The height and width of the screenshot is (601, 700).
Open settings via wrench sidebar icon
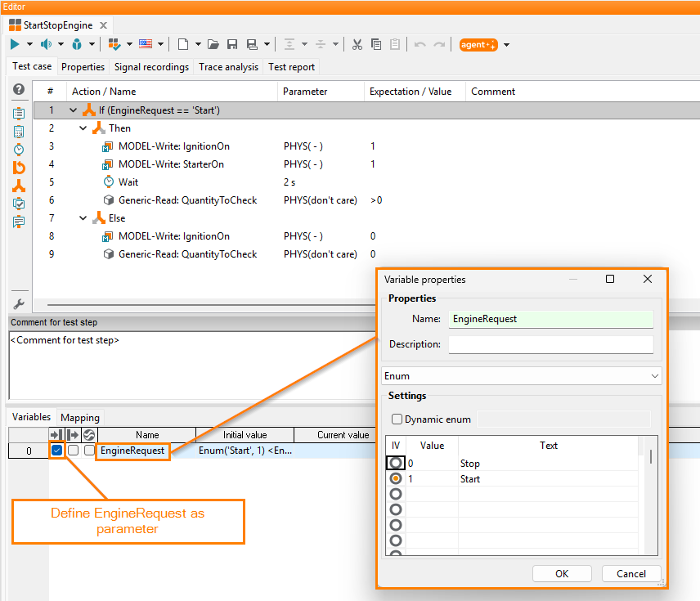[19, 304]
